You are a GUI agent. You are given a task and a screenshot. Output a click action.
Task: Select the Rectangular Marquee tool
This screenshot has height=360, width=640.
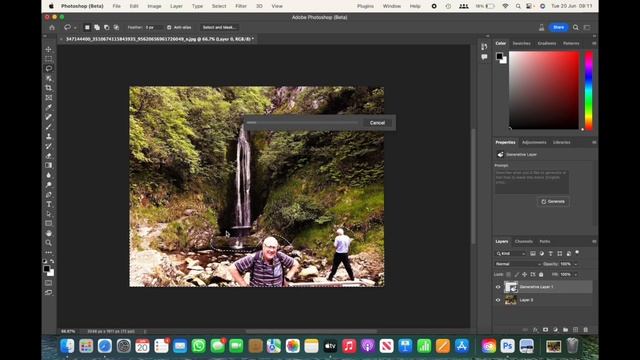[x=49, y=59]
